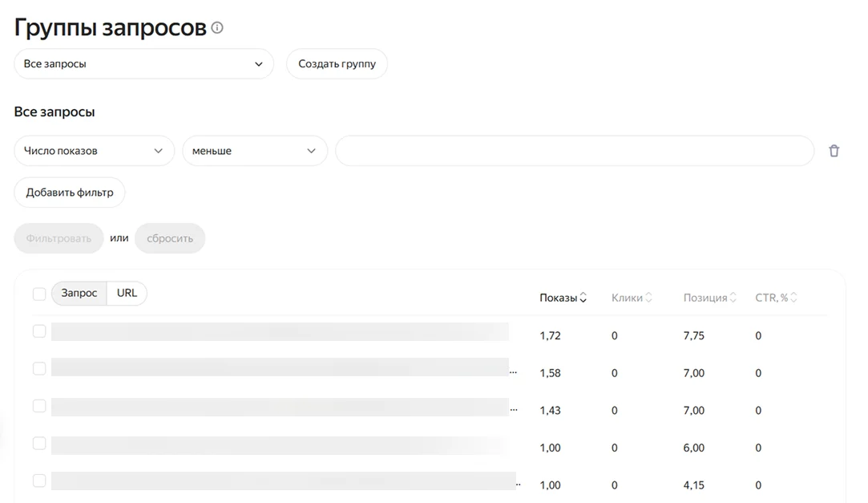This screenshot has width=868, height=503.
Task: Focus the filter value input field
Action: (574, 151)
